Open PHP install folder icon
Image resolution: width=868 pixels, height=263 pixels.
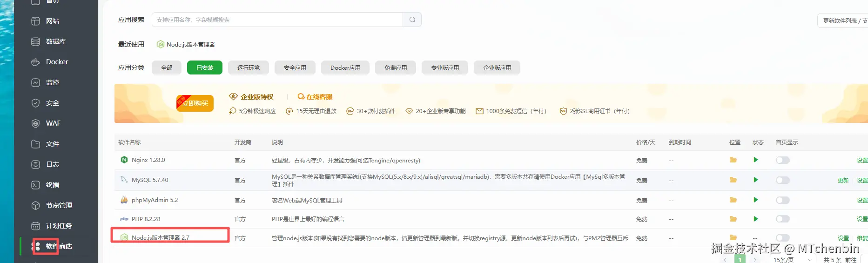pyautogui.click(x=733, y=219)
